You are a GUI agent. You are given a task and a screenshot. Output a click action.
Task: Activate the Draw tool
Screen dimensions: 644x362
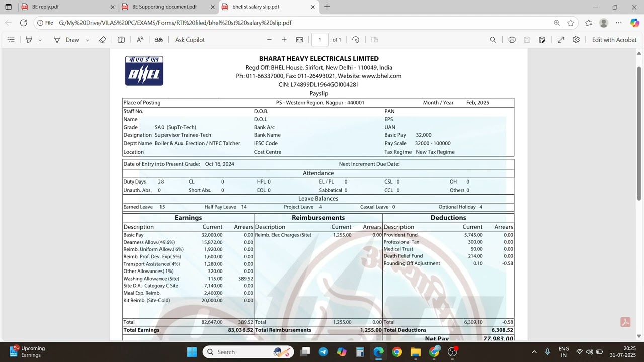pyautogui.click(x=66, y=40)
